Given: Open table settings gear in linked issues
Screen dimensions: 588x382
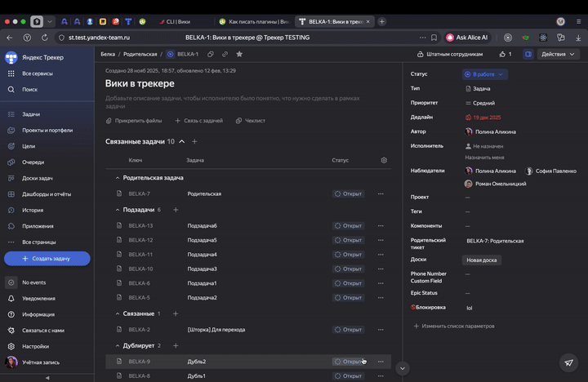Looking at the screenshot, I should (384, 160).
